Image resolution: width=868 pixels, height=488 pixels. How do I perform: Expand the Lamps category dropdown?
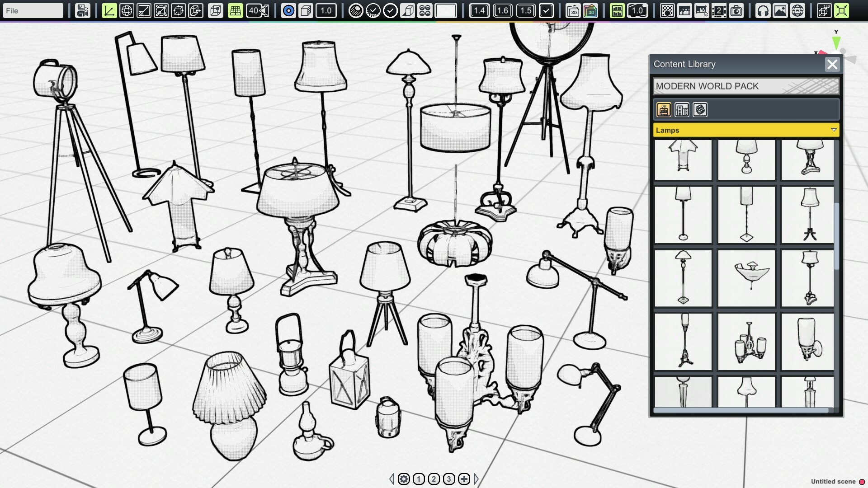coord(746,130)
